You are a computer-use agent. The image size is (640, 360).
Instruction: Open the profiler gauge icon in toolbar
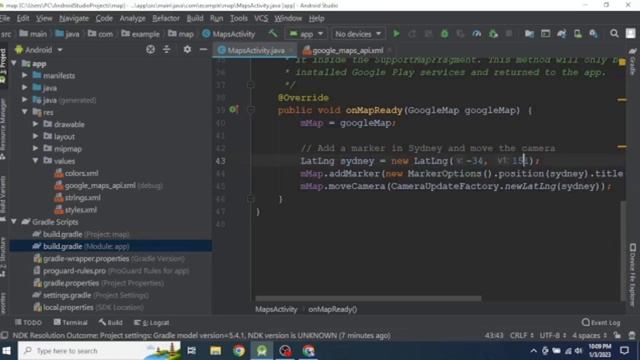coord(476,34)
